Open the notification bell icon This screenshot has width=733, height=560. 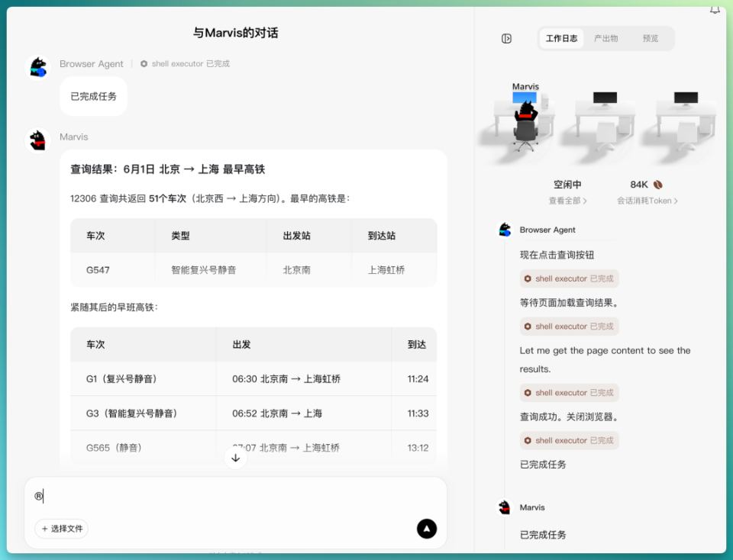pyautogui.click(x=715, y=9)
